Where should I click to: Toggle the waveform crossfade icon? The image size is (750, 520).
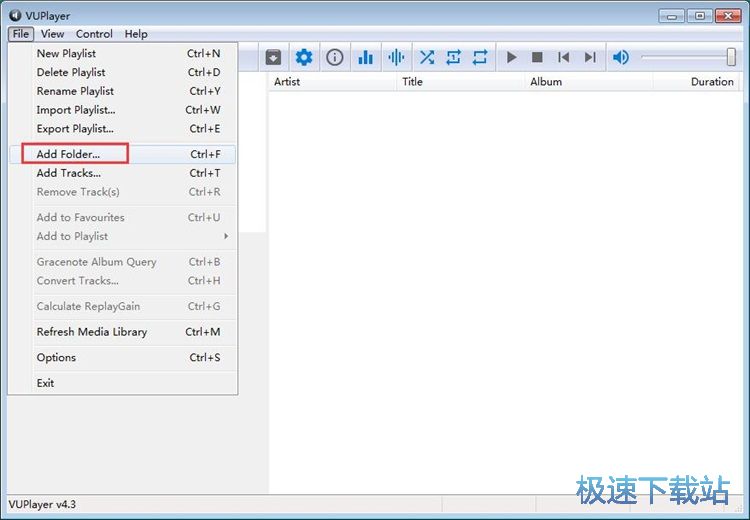pos(396,57)
